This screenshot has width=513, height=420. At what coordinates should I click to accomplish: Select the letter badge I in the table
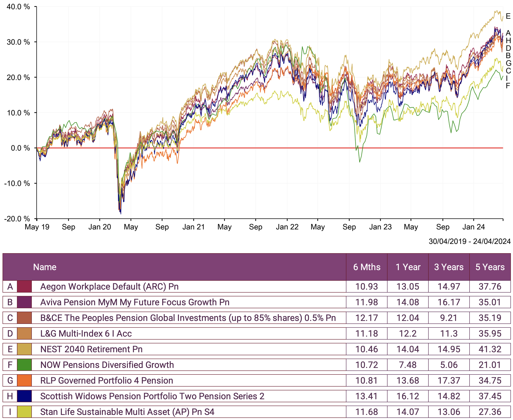10,412
